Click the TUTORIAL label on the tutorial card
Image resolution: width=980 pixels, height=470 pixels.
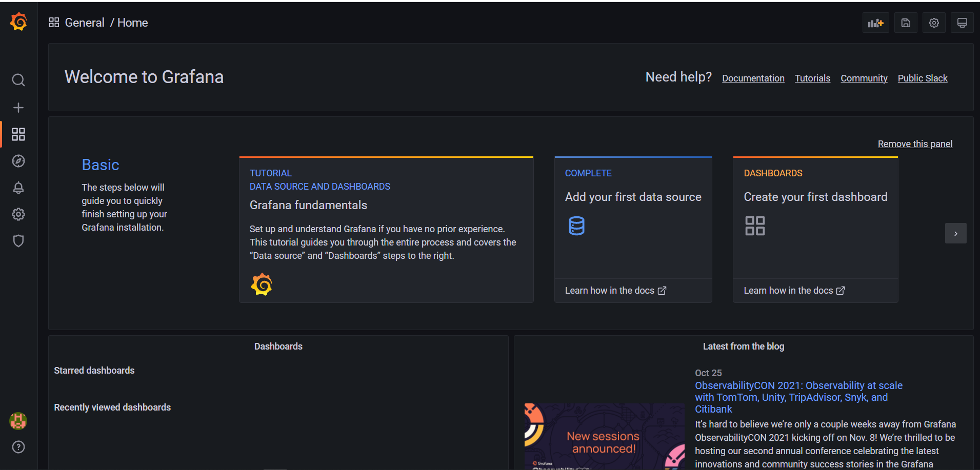[271, 173]
